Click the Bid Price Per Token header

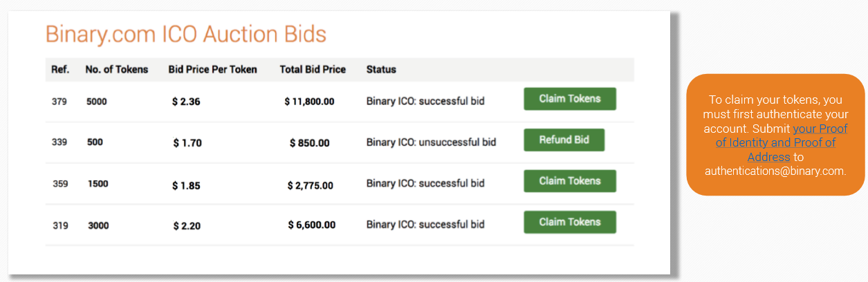[x=212, y=69]
